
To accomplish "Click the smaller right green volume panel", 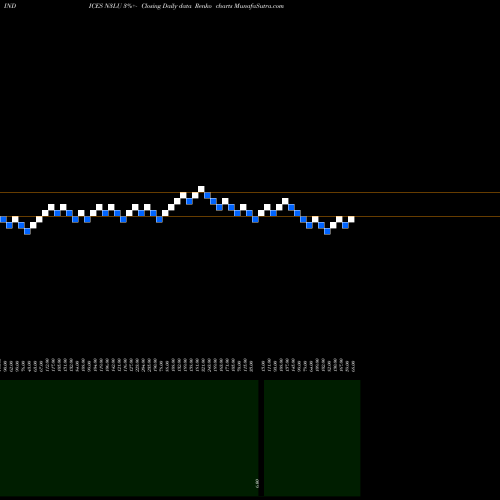I will (x=312, y=438).
